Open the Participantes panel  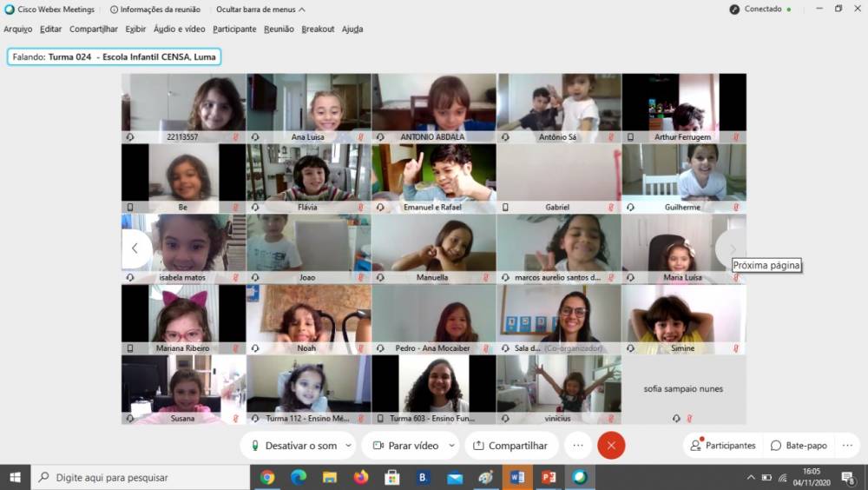[722, 446]
